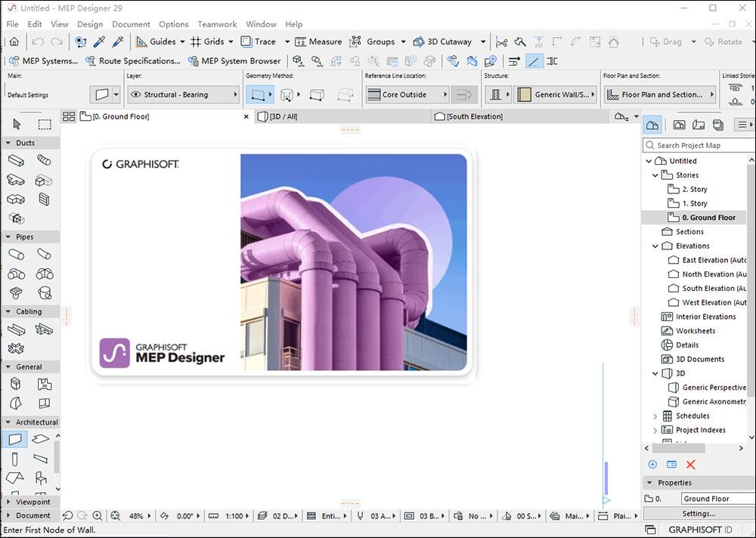Click the GRAPHISOFT ID button
Screen dimensions: 756x538
pos(700,530)
